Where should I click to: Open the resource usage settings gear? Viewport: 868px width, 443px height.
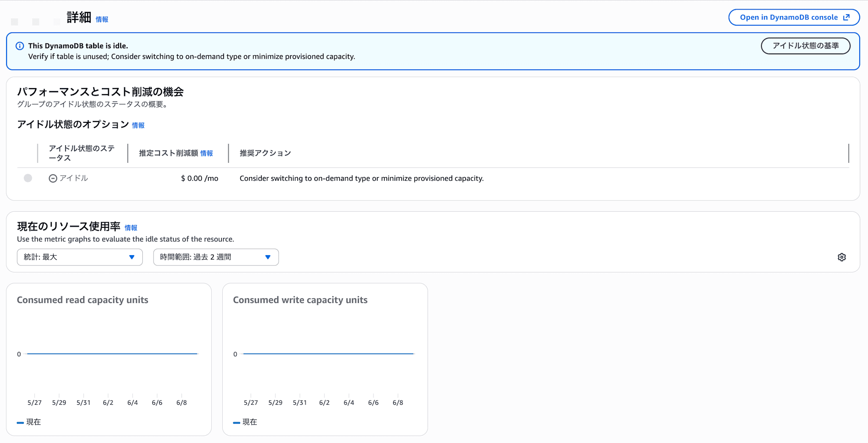click(842, 257)
